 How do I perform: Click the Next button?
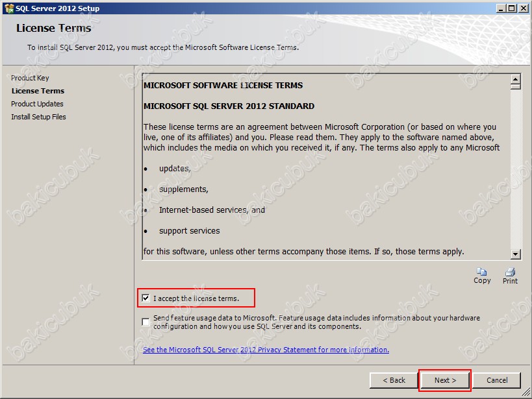pos(445,380)
